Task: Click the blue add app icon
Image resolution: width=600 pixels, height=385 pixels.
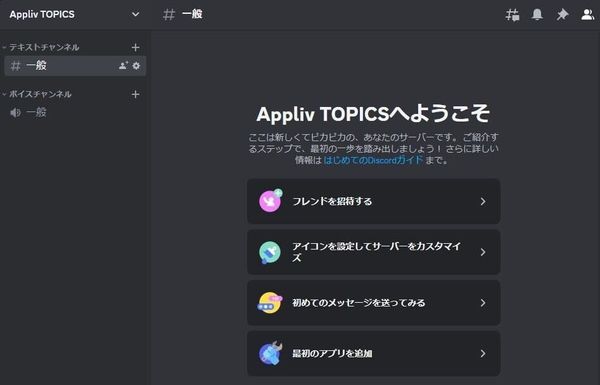Action: [271, 353]
